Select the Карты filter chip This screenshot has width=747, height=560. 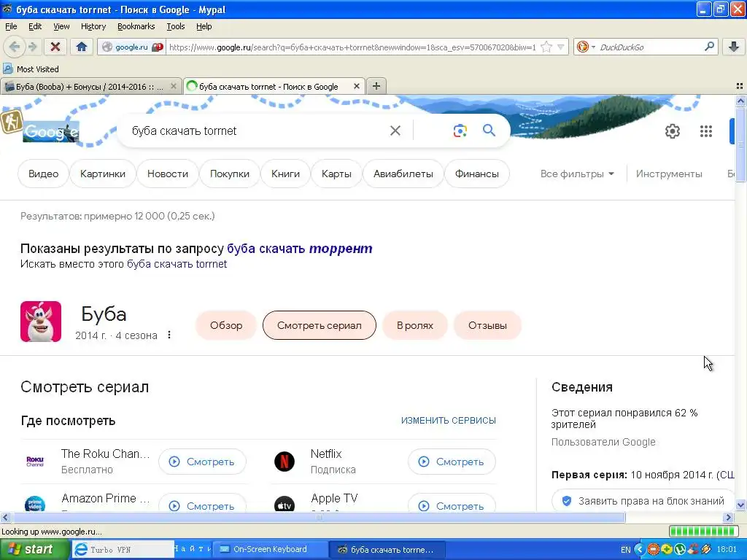(x=336, y=174)
